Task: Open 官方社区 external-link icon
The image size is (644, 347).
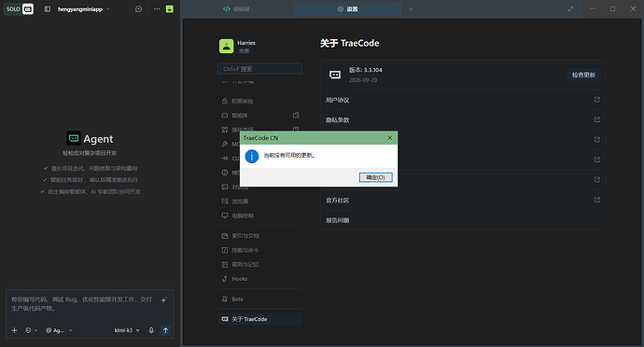Action: click(597, 200)
